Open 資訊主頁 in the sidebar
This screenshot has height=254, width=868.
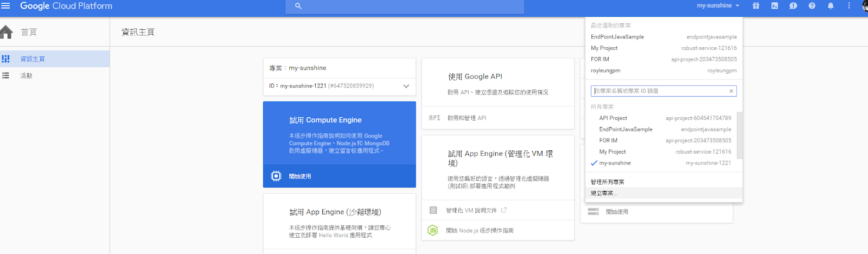(55, 59)
